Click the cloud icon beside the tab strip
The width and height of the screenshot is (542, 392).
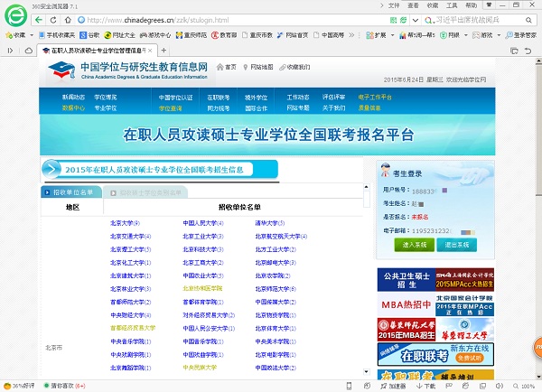[29, 51]
